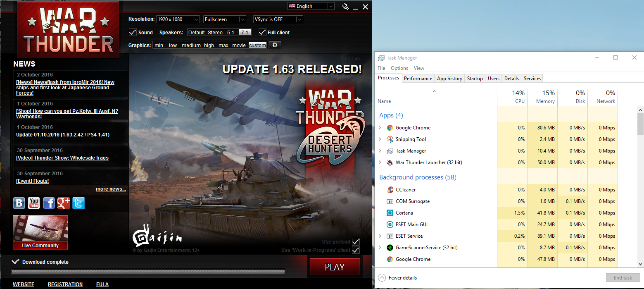Click the Task Manager process icon
Image resolution: width=644 pixels, height=289 pixels.
coord(390,151)
